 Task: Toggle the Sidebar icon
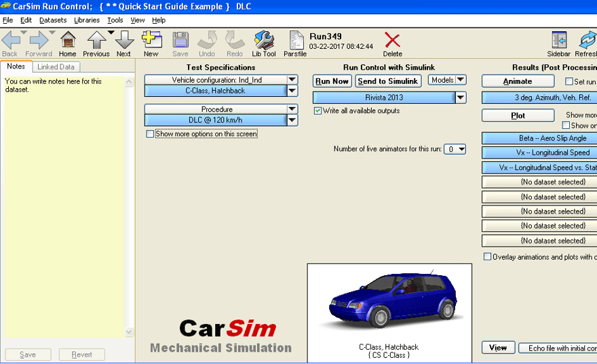coord(559,40)
